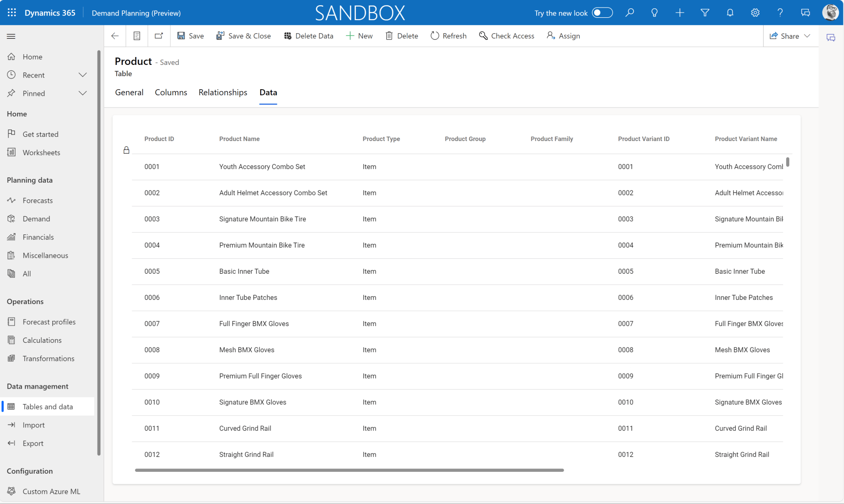Switch to the Columns tab

coord(171,92)
